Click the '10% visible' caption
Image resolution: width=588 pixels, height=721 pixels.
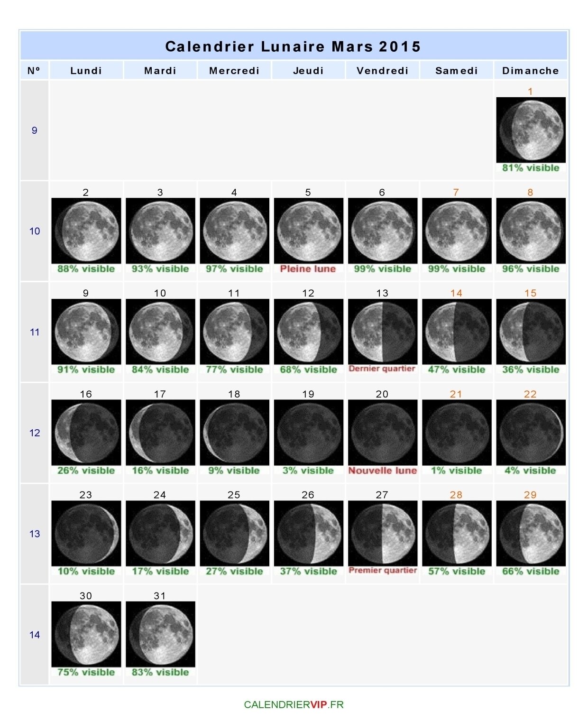coord(86,572)
